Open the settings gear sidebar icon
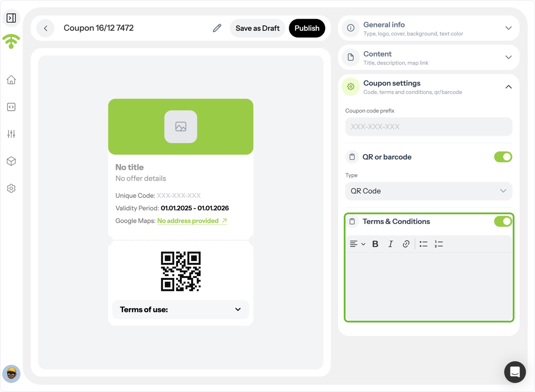Image resolution: width=535 pixels, height=392 pixels. point(12,188)
